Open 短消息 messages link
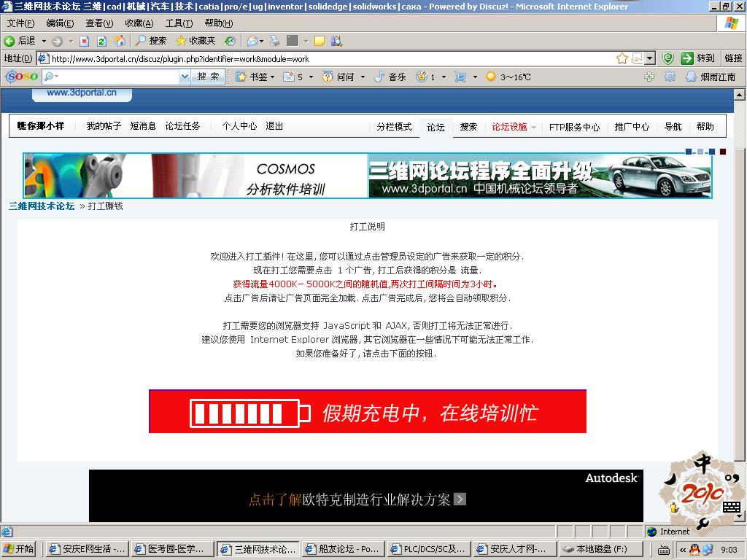747x560 pixels. (x=143, y=126)
